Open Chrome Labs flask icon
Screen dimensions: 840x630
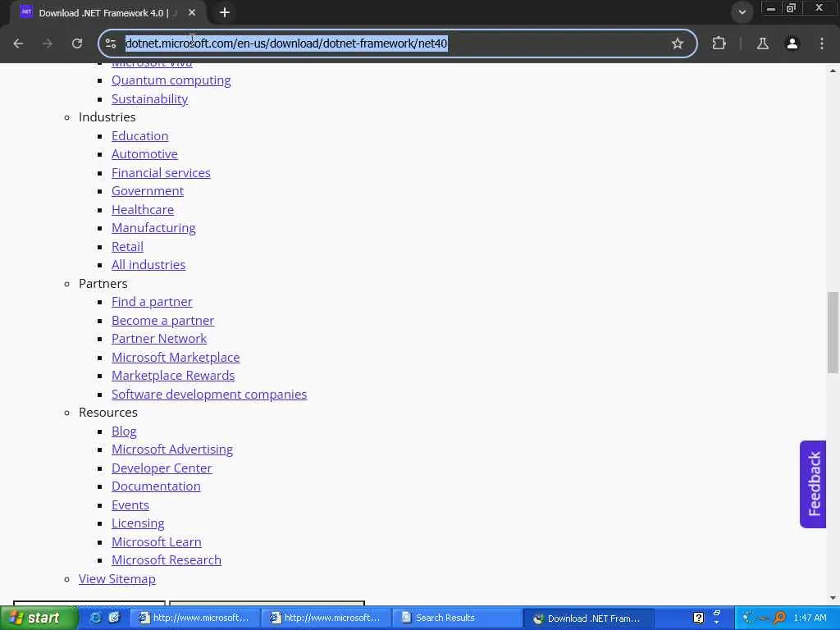pos(762,43)
